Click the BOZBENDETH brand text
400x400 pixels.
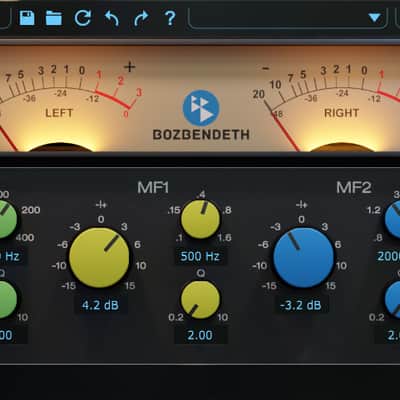pyautogui.click(x=201, y=135)
